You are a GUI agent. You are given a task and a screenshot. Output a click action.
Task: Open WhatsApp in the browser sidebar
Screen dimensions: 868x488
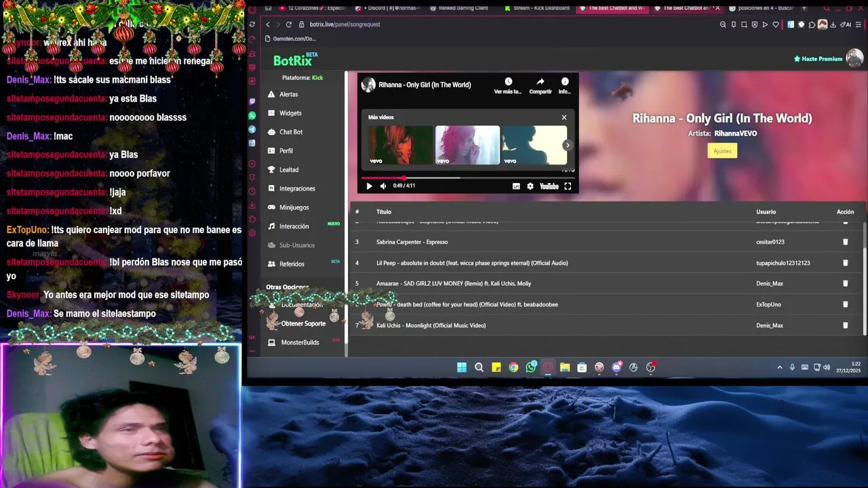click(252, 116)
